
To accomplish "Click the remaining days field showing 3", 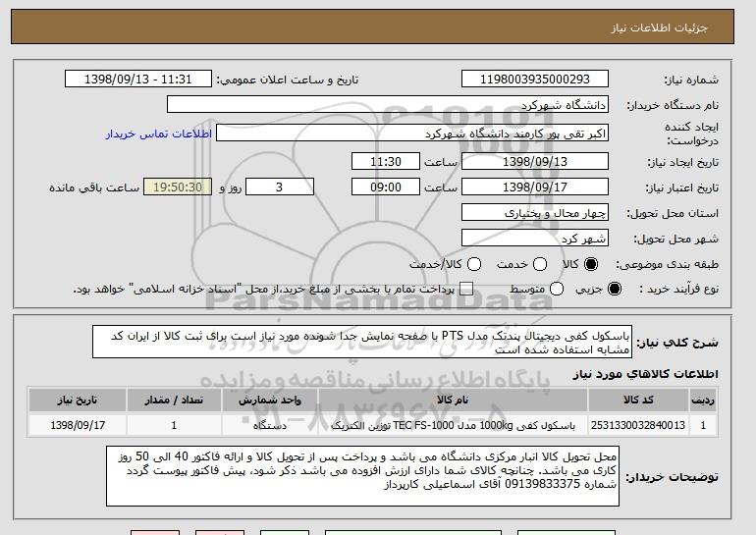I will 280,187.
